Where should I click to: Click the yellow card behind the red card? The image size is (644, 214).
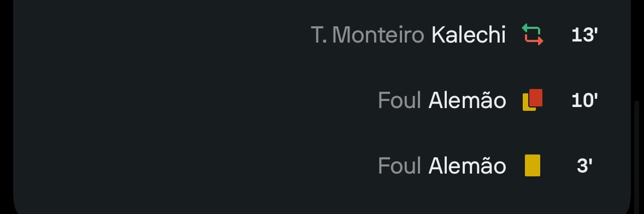(527, 103)
